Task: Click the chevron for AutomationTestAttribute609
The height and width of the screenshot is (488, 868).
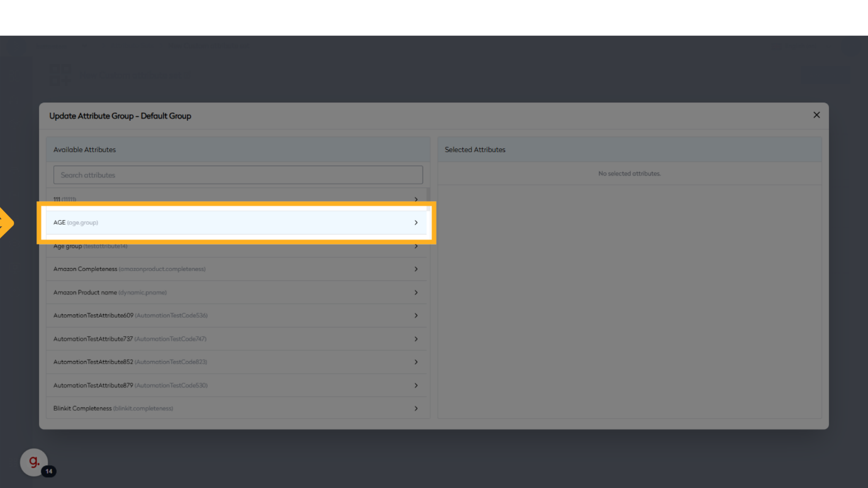Action: point(416,316)
